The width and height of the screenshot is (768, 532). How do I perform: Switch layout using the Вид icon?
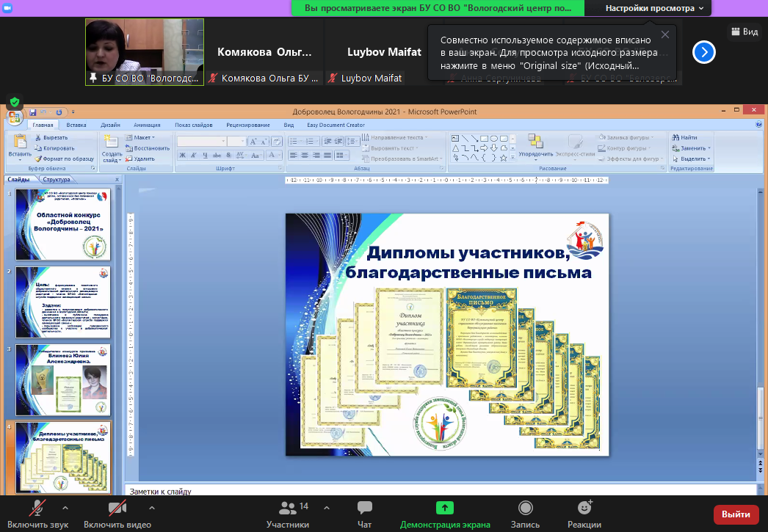tap(743, 32)
